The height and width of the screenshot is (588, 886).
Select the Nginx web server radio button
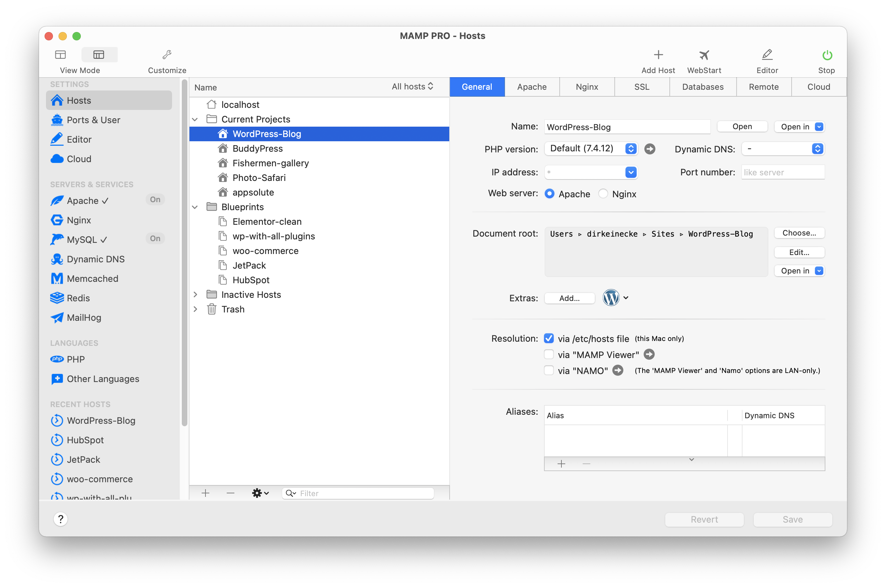[603, 193]
